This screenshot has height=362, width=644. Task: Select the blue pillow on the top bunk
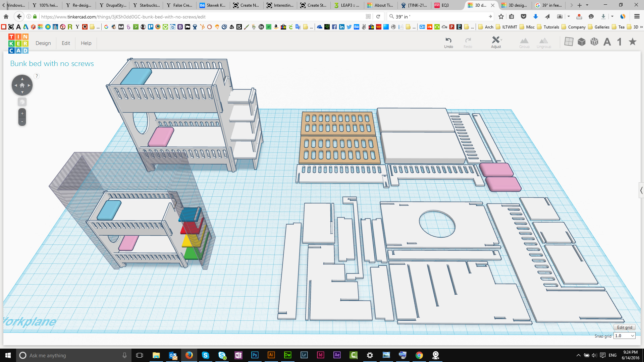(x=136, y=77)
